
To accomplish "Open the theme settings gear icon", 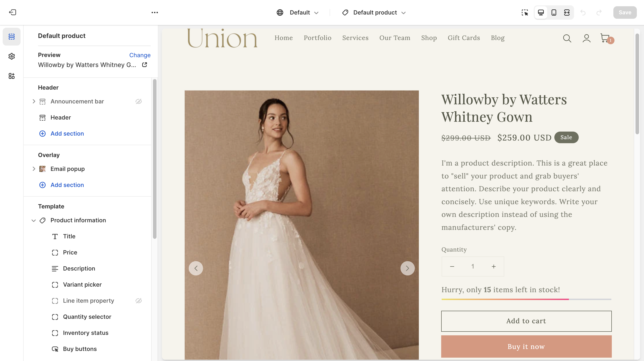I will [x=11, y=56].
